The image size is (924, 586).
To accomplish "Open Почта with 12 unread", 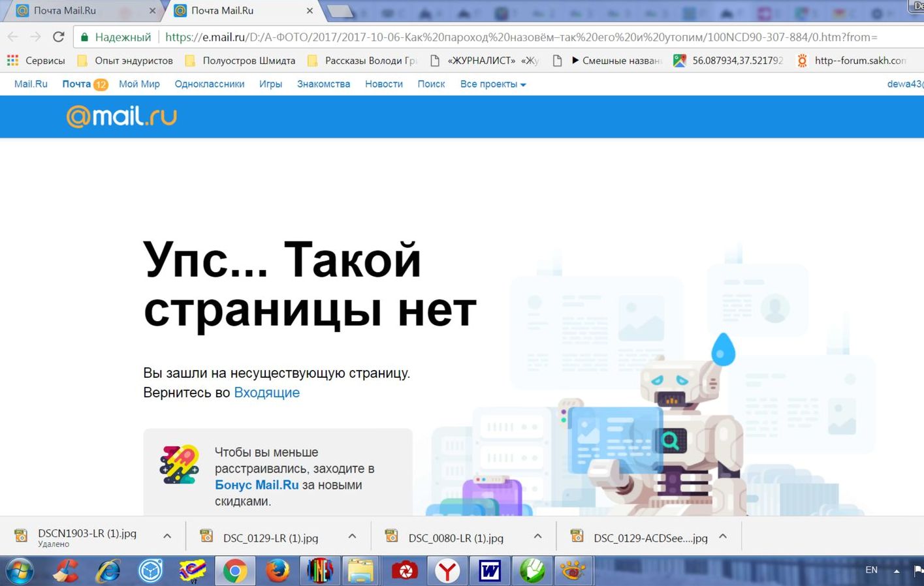I will [x=84, y=84].
